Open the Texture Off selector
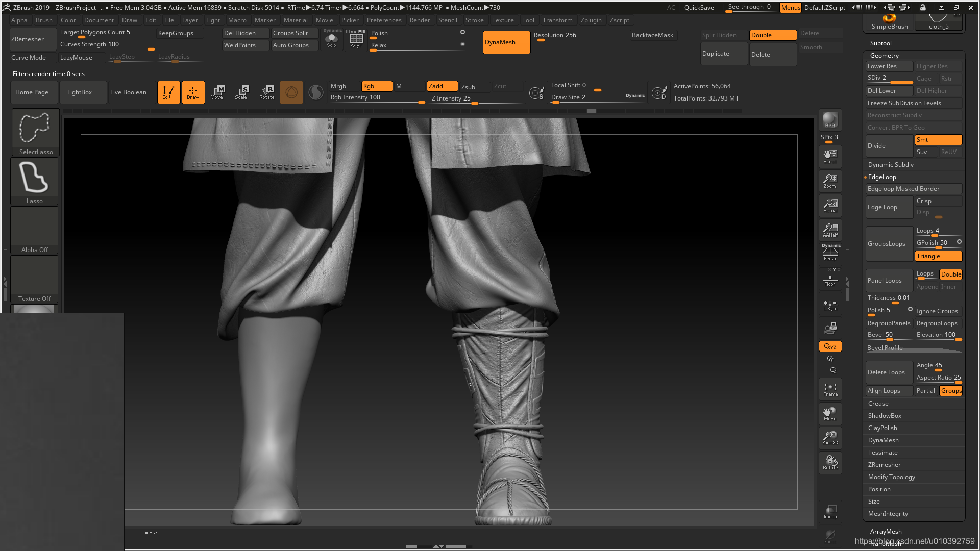980x551 pixels. click(x=34, y=279)
